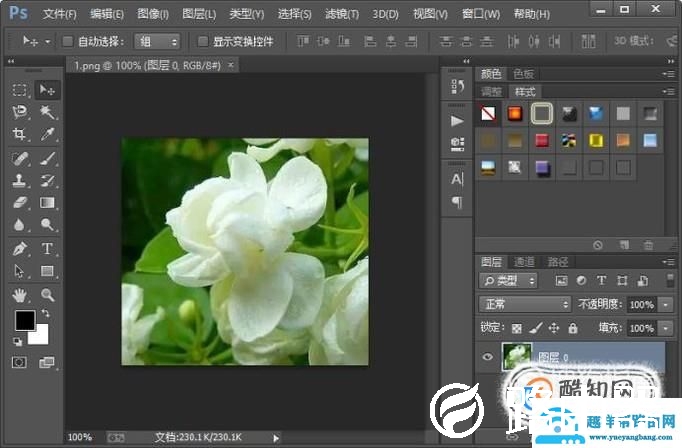Image resolution: width=682 pixels, height=448 pixels.
Task: Enable the 显示变换控件 checkbox
Action: point(202,41)
